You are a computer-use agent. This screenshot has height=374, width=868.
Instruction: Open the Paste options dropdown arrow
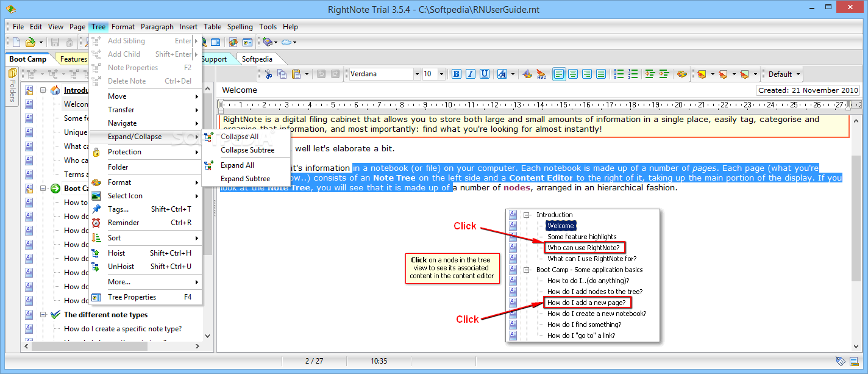pyautogui.click(x=307, y=74)
